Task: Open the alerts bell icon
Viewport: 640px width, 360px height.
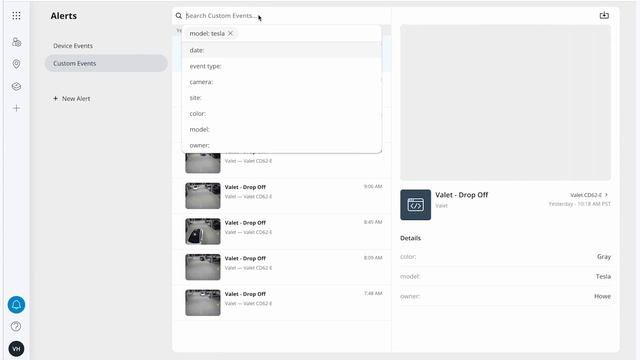Action: [x=16, y=304]
